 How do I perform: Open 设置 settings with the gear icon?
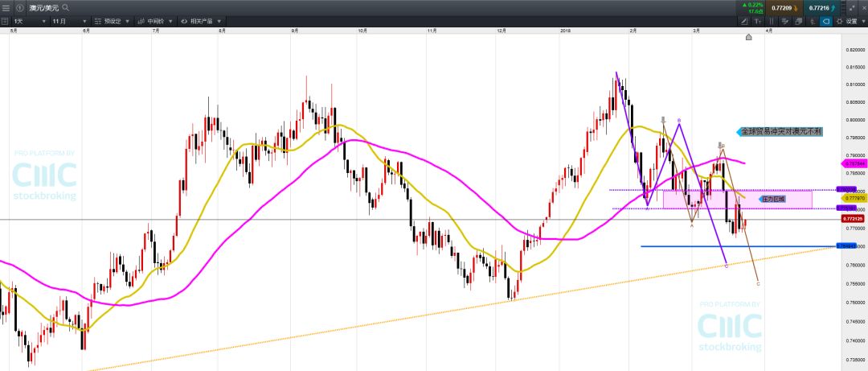point(840,21)
